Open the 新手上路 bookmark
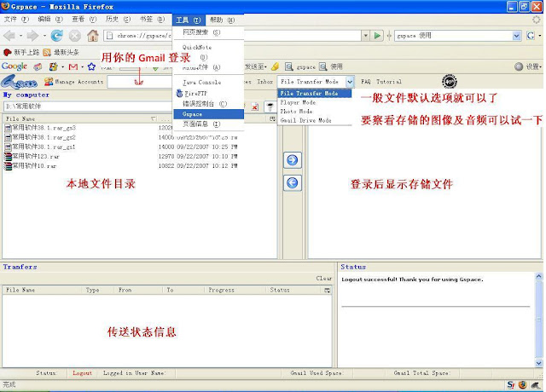 click(21, 52)
